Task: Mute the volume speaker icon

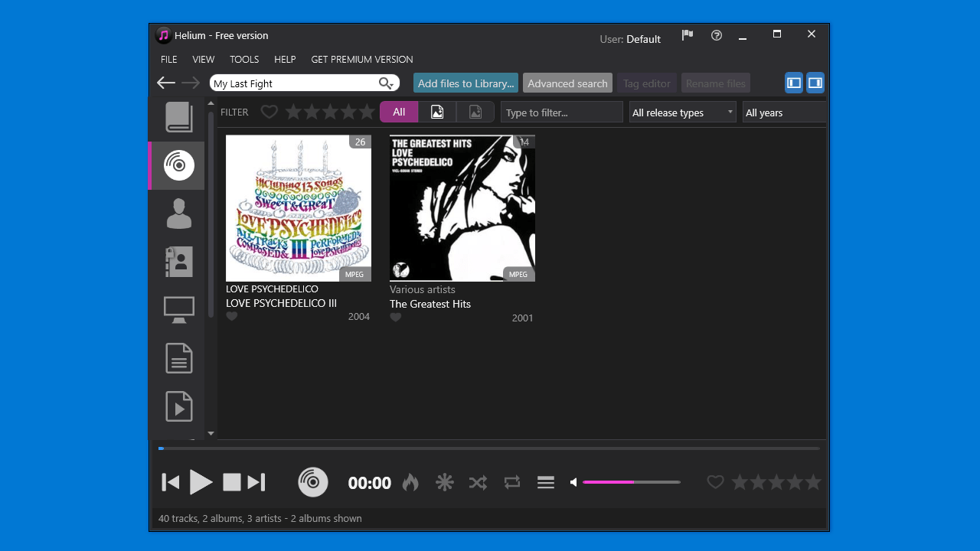Action: click(x=573, y=482)
